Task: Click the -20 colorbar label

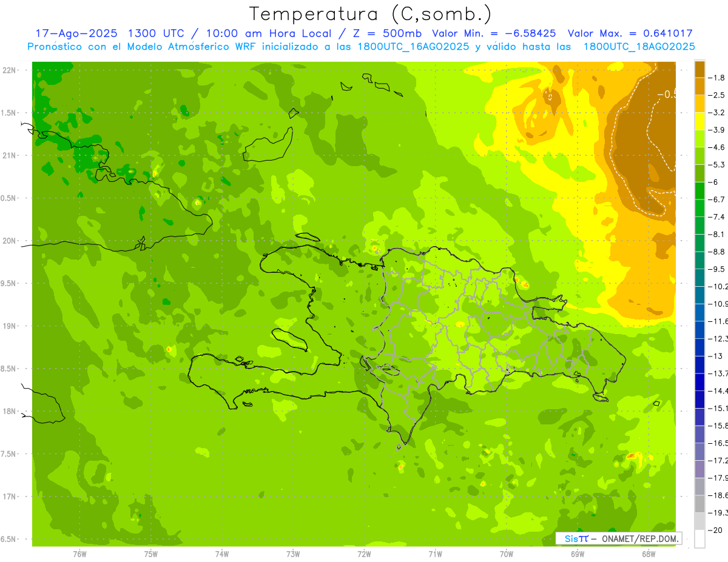Action: 716,530
